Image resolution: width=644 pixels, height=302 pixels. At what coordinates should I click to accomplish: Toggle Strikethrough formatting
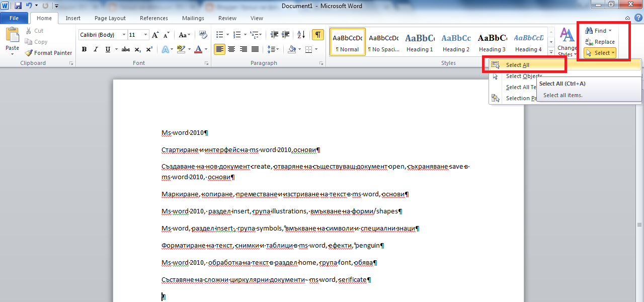click(126, 49)
